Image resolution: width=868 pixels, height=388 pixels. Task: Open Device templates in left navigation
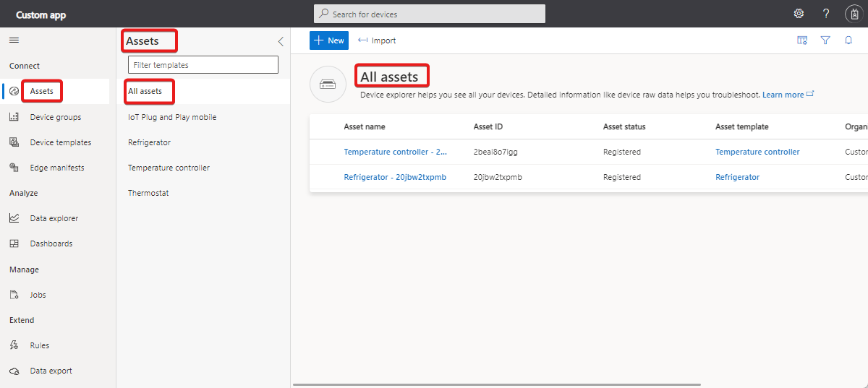tap(60, 142)
